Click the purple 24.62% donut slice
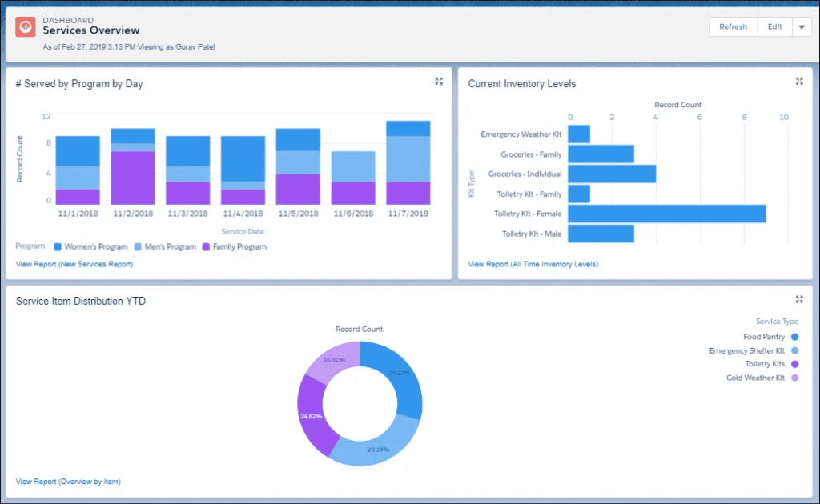Screen dimensions: 820x504 point(312,416)
